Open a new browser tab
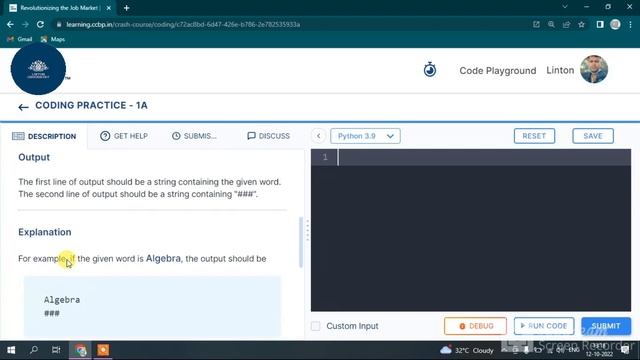Screen dimensions: 640x360 tap(127, 8)
